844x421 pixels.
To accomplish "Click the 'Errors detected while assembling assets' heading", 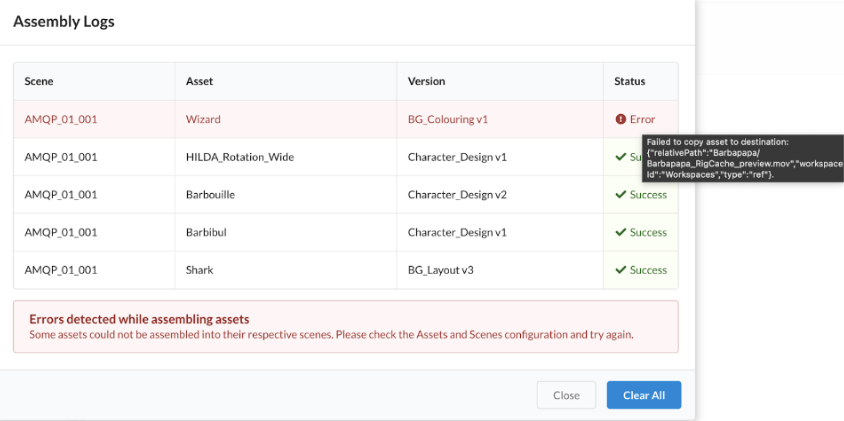I will [x=139, y=319].
